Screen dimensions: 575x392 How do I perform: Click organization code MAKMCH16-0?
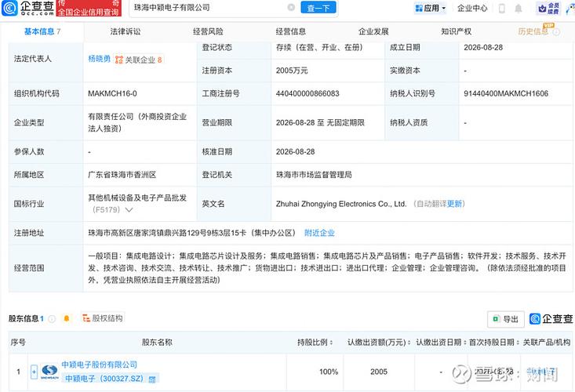coord(112,93)
